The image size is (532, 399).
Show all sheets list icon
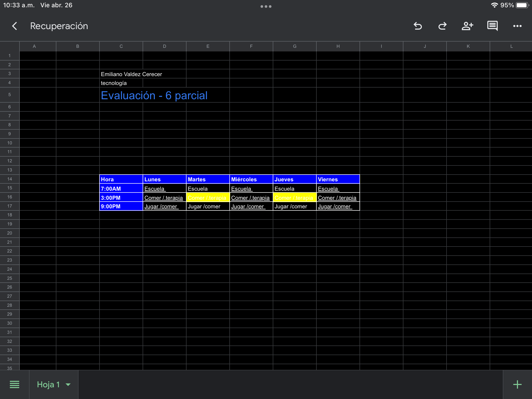point(15,384)
